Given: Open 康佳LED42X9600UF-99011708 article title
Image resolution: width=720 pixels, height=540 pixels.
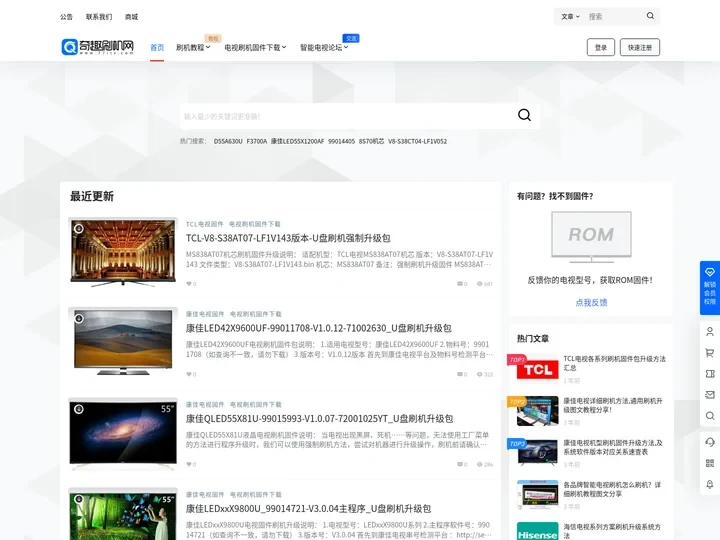Looking at the screenshot, I should [318, 328].
